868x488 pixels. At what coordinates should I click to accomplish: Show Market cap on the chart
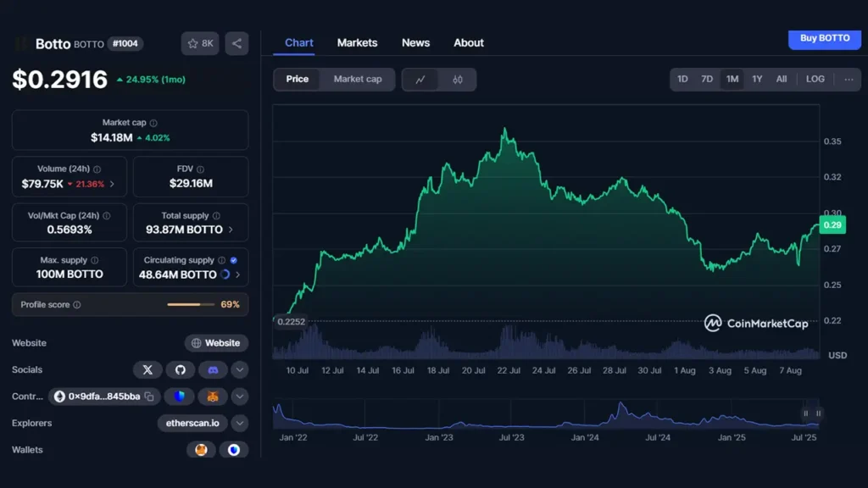(358, 79)
